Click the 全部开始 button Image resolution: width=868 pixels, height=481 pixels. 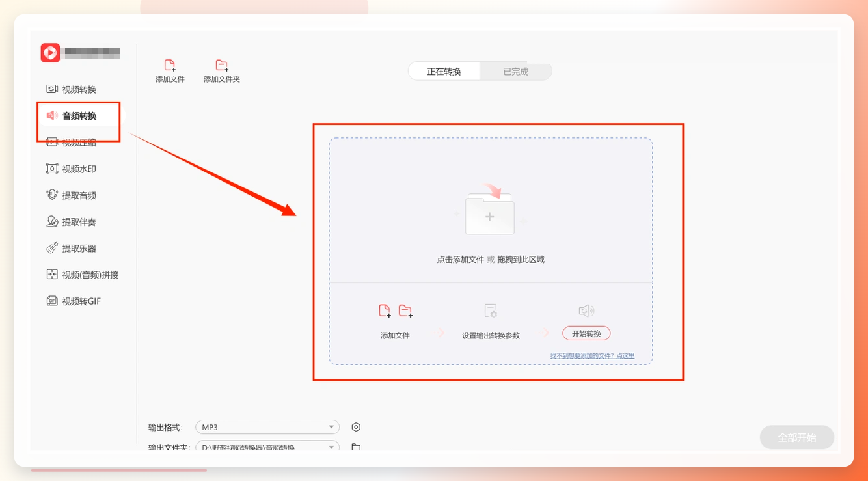(x=797, y=437)
